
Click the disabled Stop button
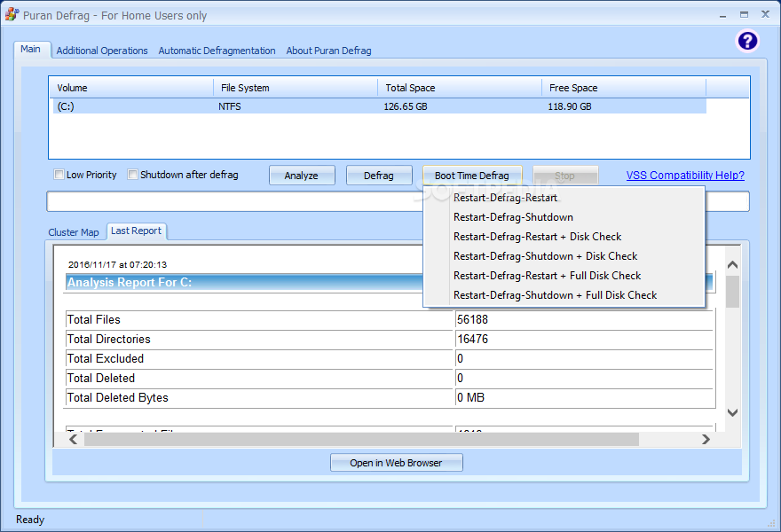pos(564,176)
